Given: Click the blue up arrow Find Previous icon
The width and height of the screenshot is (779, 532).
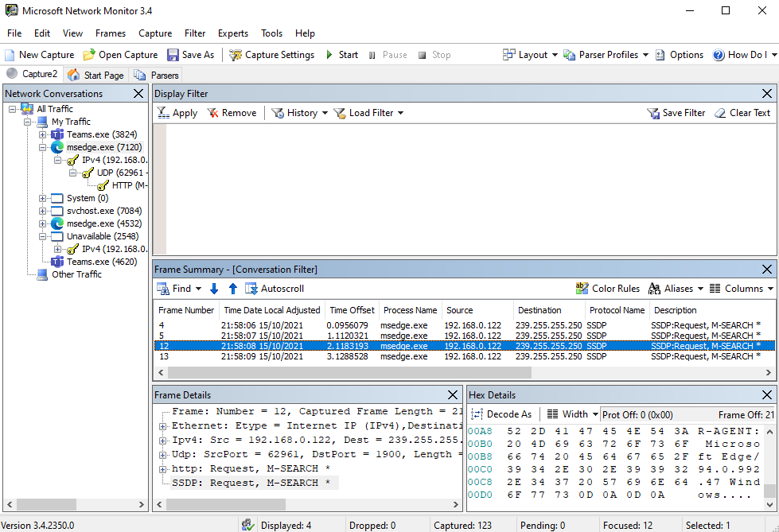Looking at the screenshot, I should [233, 289].
